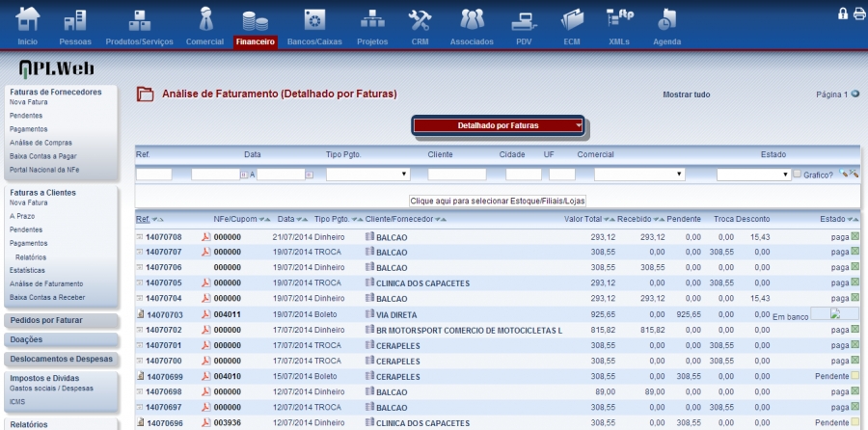
Task: Open ICMS link in sidebar
Action: click(x=17, y=402)
